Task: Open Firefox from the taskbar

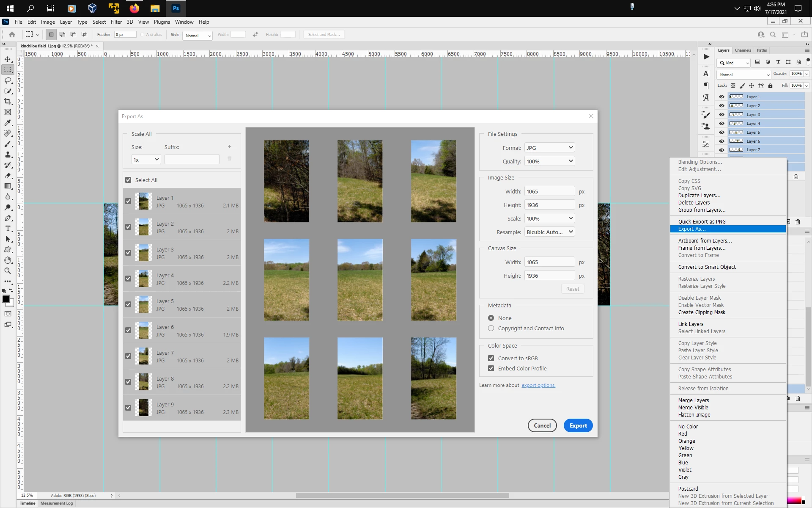Action: tap(134, 8)
